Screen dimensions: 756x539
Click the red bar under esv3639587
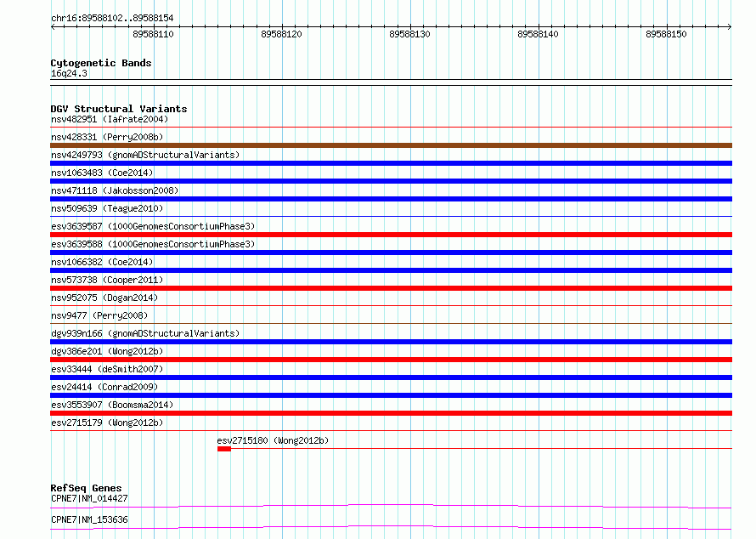click(391, 235)
